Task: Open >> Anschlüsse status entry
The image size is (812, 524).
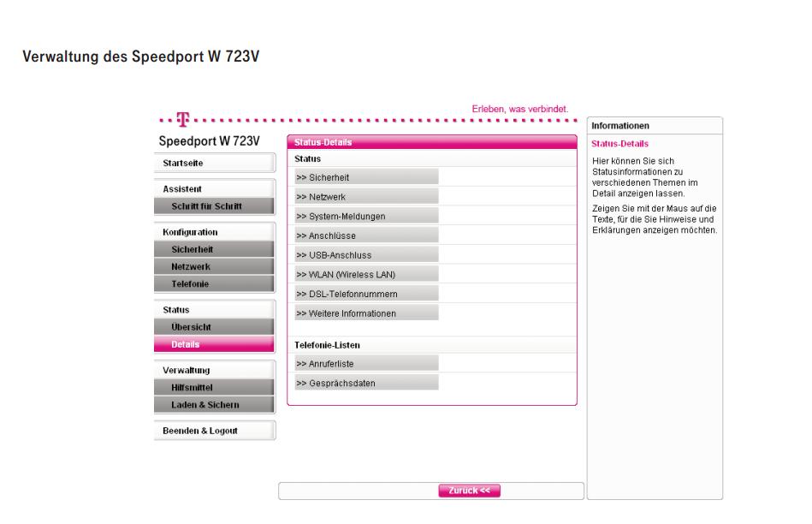Action: tap(366, 235)
